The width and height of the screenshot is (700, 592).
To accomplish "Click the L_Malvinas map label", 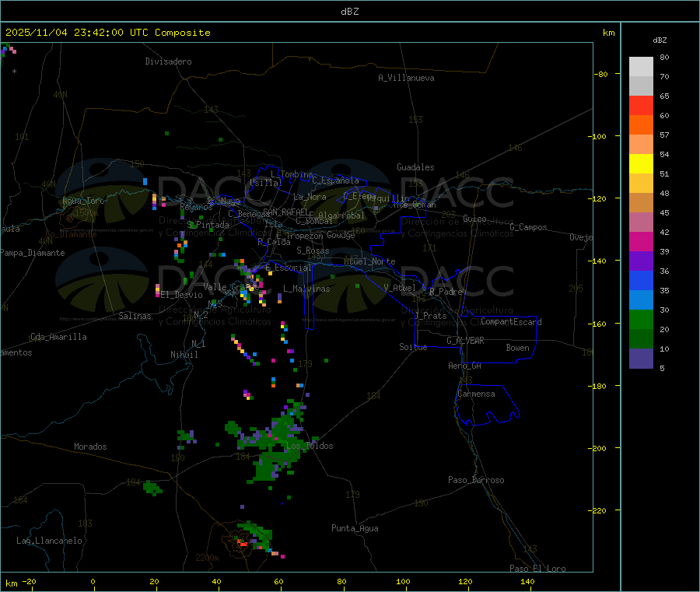I will point(306,289).
